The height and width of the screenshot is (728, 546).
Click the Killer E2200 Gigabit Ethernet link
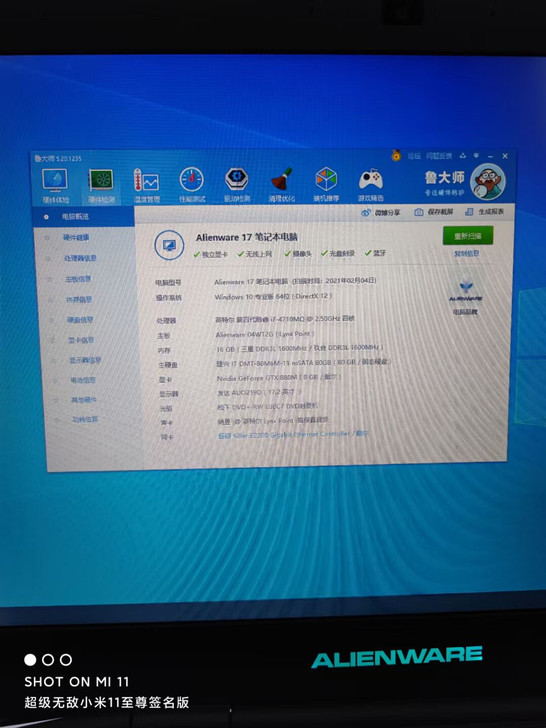[x=293, y=435]
